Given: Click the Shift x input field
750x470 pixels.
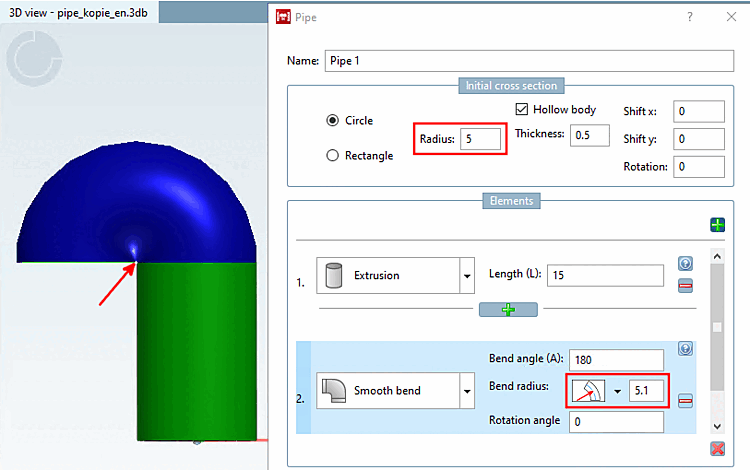Looking at the screenshot, I should [x=699, y=111].
